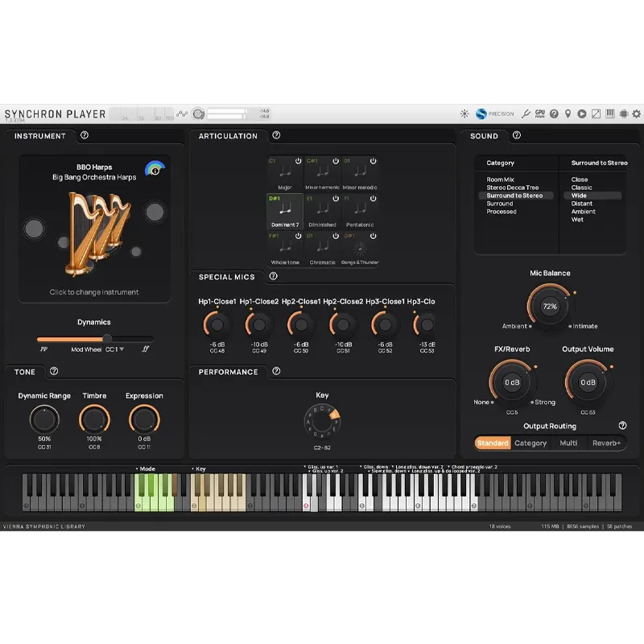The height and width of the screenshot is (644, 644).
Task: Select Distant preset in preset list
Action: click(x=581, y=204)
